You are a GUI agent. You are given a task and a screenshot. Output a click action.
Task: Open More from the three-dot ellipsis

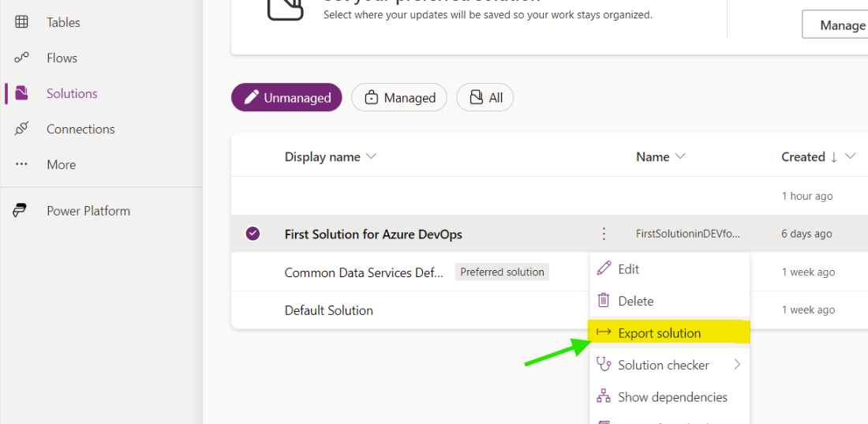click(21, 164)
